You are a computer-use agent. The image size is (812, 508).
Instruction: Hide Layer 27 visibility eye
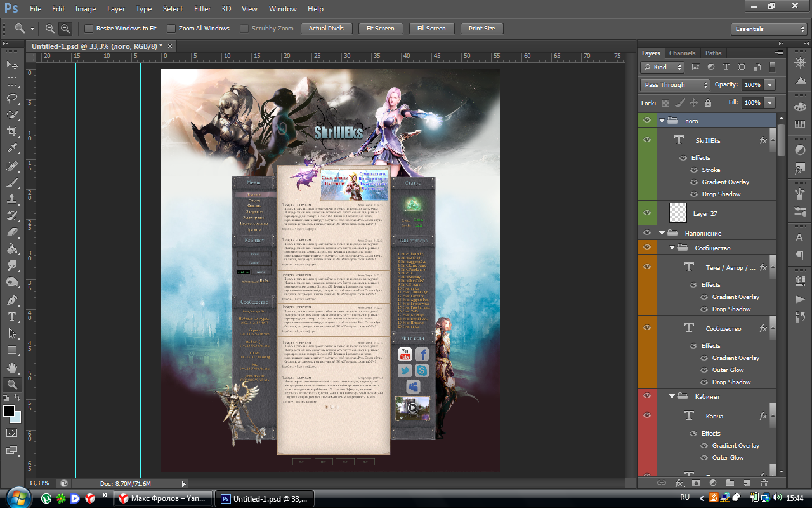click(x=647, y=213)
